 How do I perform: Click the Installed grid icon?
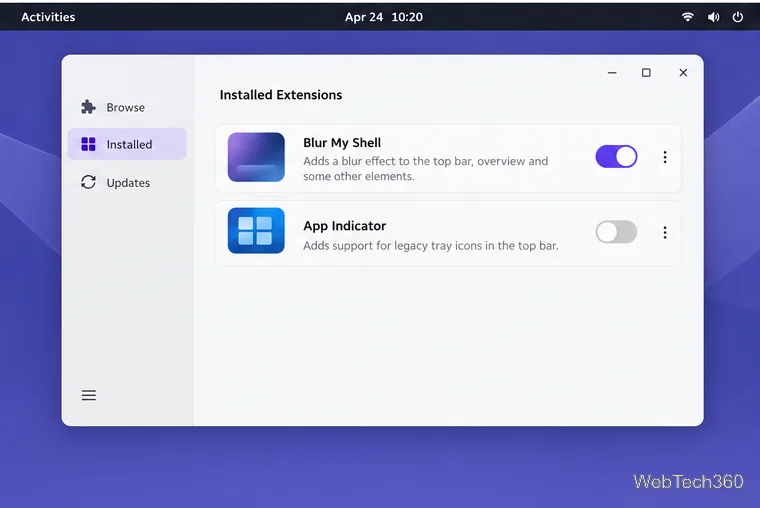click(x=88, y=144)
